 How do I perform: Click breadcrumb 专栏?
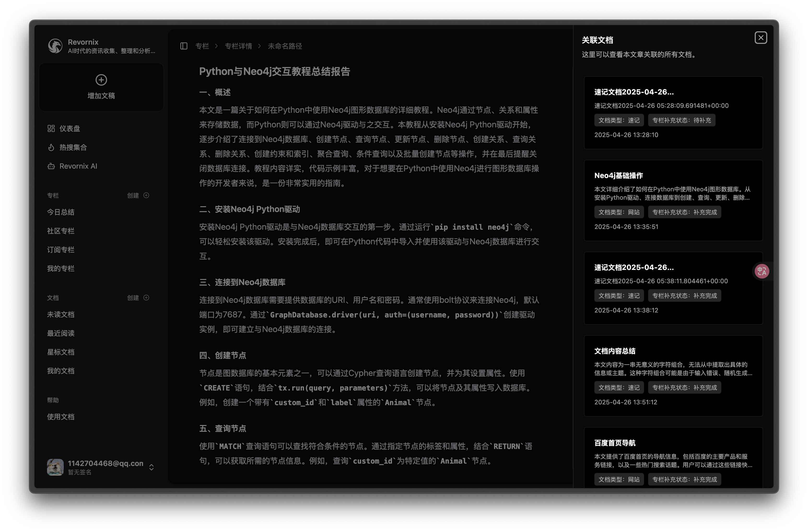[202, 46]
